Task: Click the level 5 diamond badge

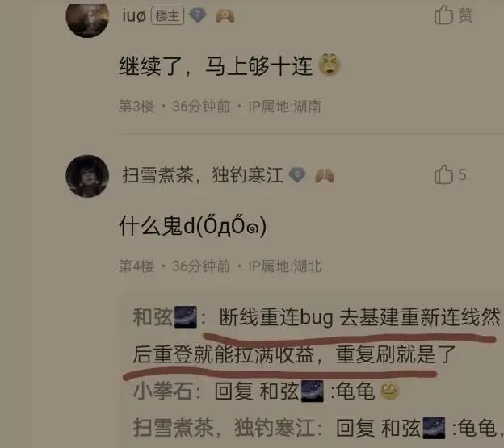Action: click(x=297, y=175)
